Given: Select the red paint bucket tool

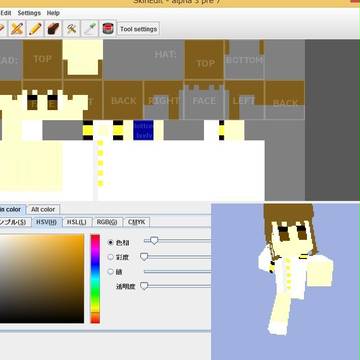Looking at the screenshot, I should [108, 29].
